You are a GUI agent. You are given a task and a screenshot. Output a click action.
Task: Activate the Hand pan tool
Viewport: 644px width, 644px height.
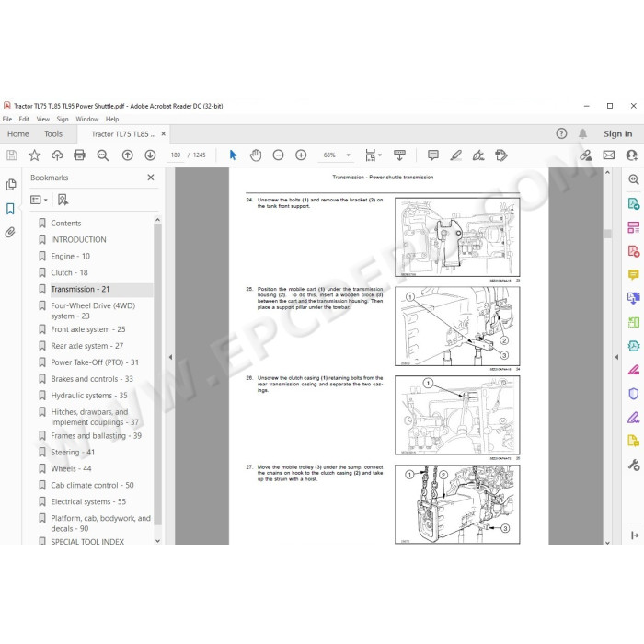[x=256, y=155]
